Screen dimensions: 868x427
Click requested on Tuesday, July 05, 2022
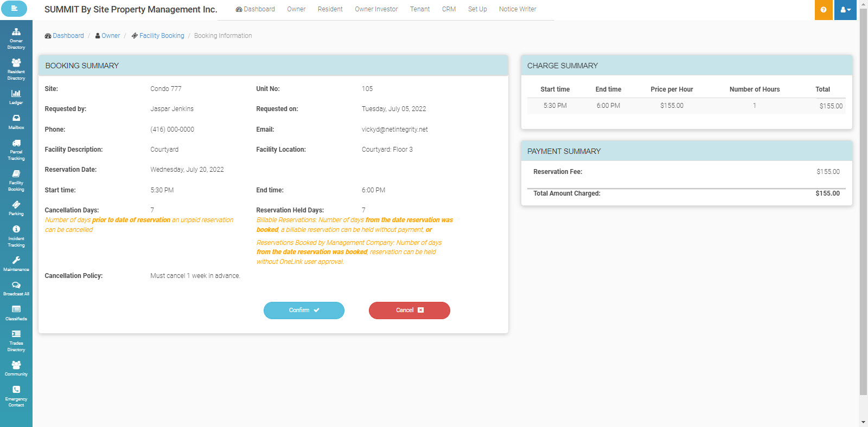tap(394, 109)
